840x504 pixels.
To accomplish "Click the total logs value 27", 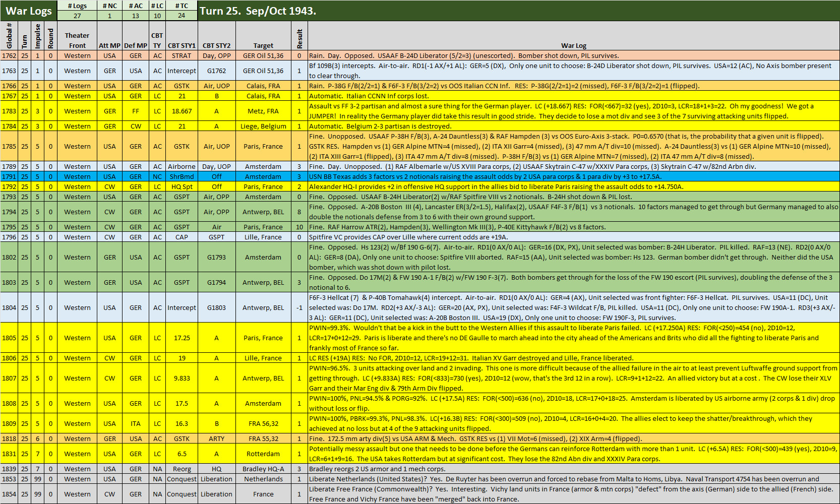I will [x=77, y=16].
